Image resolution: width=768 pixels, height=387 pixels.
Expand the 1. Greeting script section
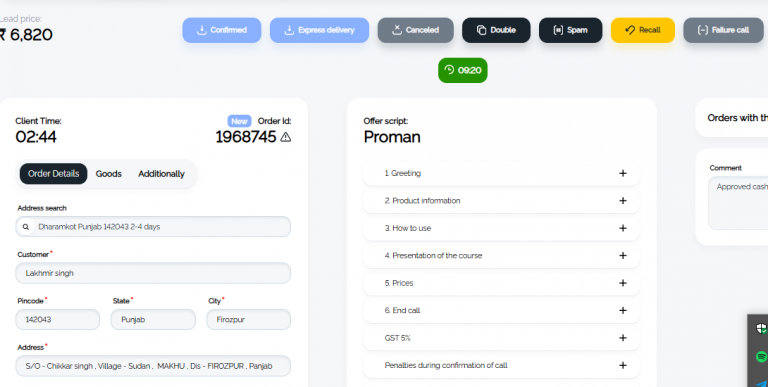click(x=502, y=173)
